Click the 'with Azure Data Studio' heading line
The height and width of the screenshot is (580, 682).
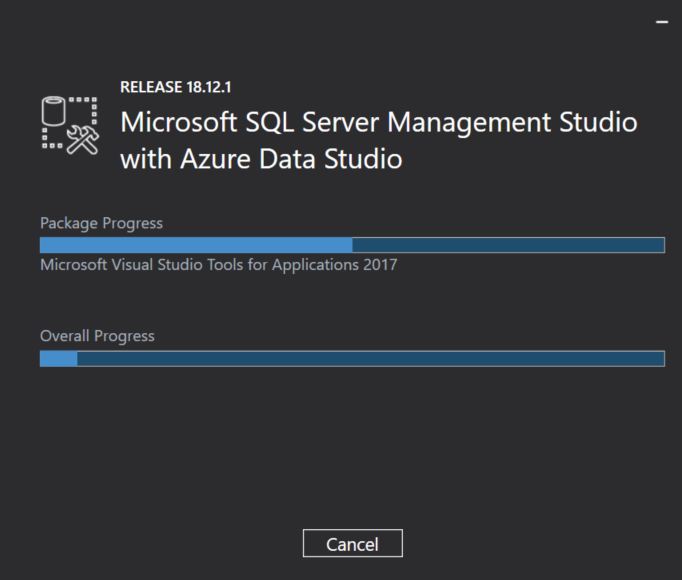(261, 158)
